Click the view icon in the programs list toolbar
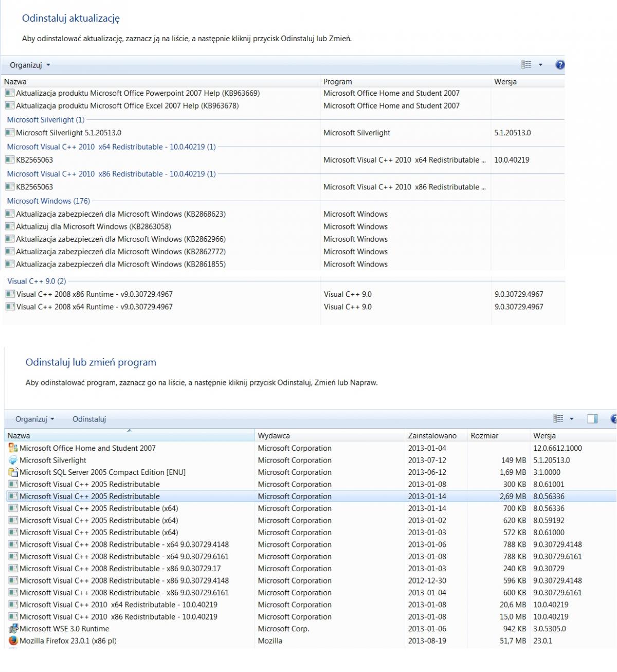 [558, 419]
